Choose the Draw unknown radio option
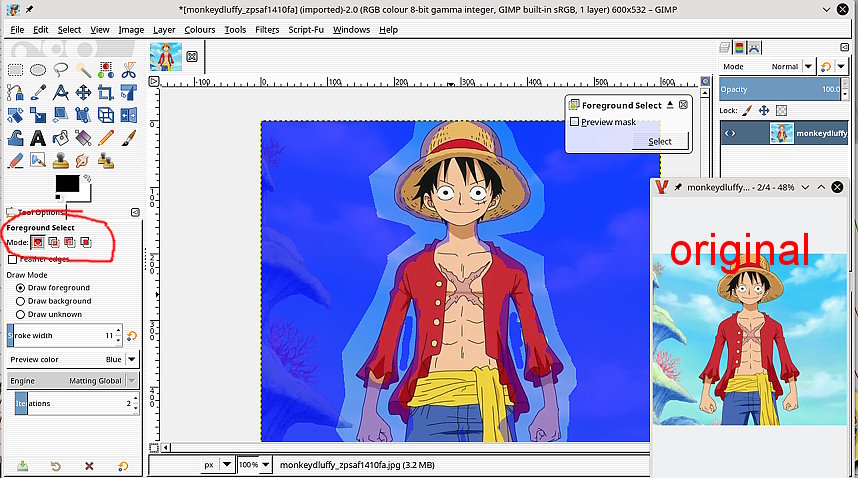The image size is (858, 478). pyautogui.click(x=20, y=314)
